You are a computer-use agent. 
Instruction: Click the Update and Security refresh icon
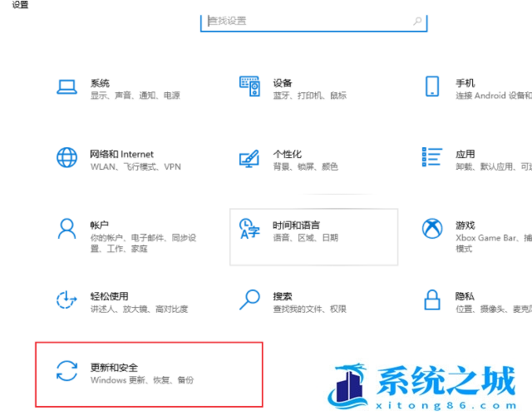point(66,371)
